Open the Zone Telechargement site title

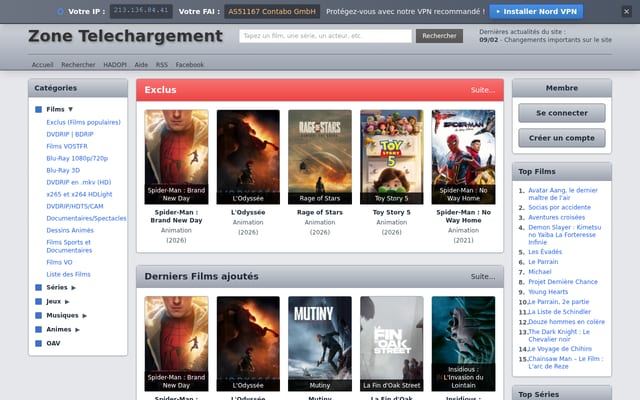pyautogui.click(x=125, y=36)
